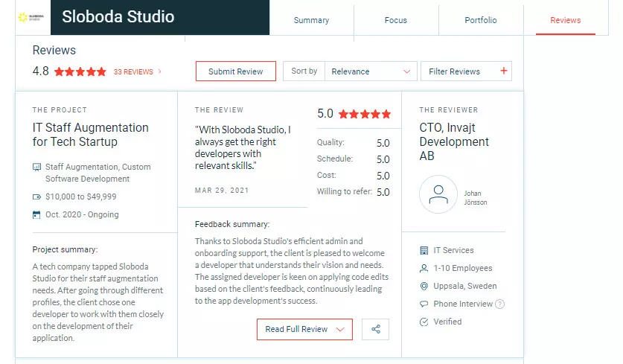Click the plus icon on Filter Reviews
623x364 pixels.
504,71
